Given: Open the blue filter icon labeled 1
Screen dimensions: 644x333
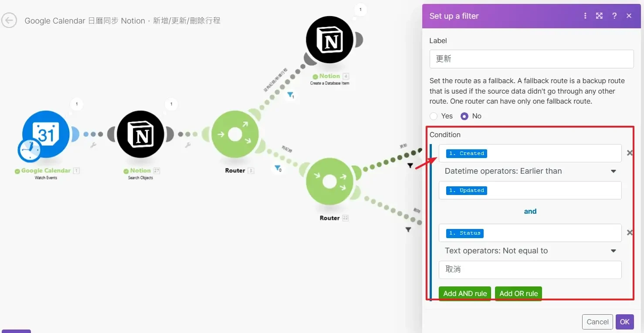Looking at the screenshot, I should point(290,95).
